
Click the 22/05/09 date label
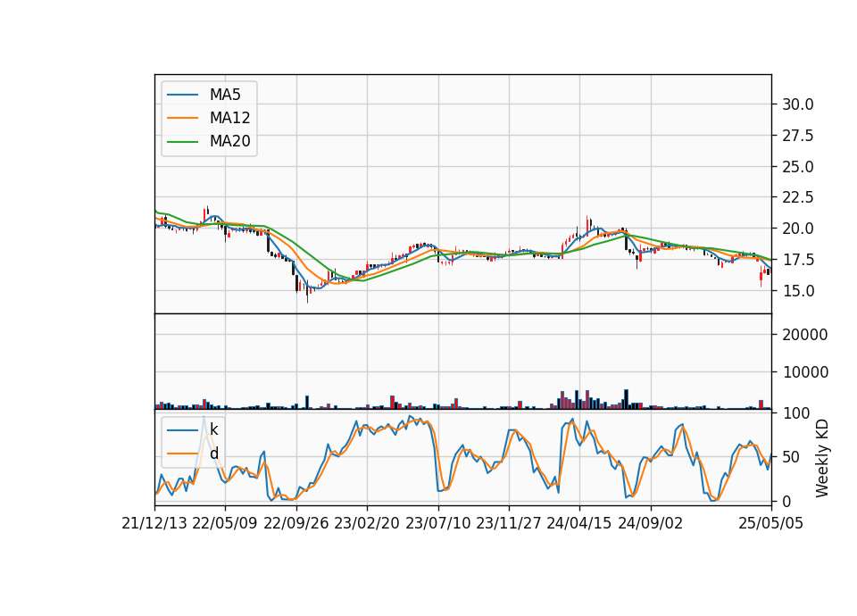pos(225,523)
